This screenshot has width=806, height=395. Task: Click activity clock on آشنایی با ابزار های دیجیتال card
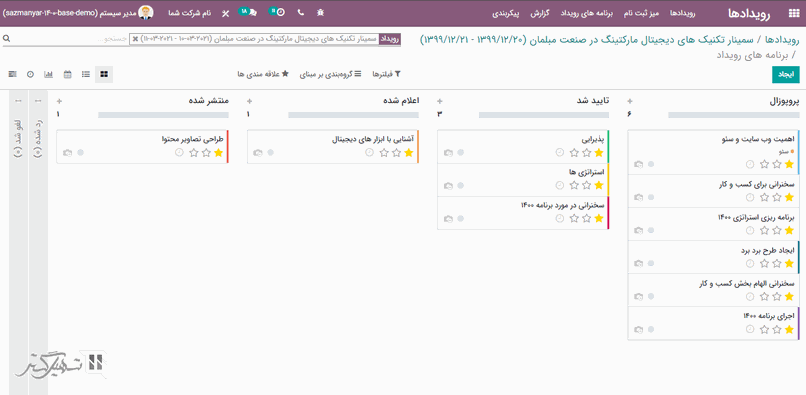coord(369,152)
